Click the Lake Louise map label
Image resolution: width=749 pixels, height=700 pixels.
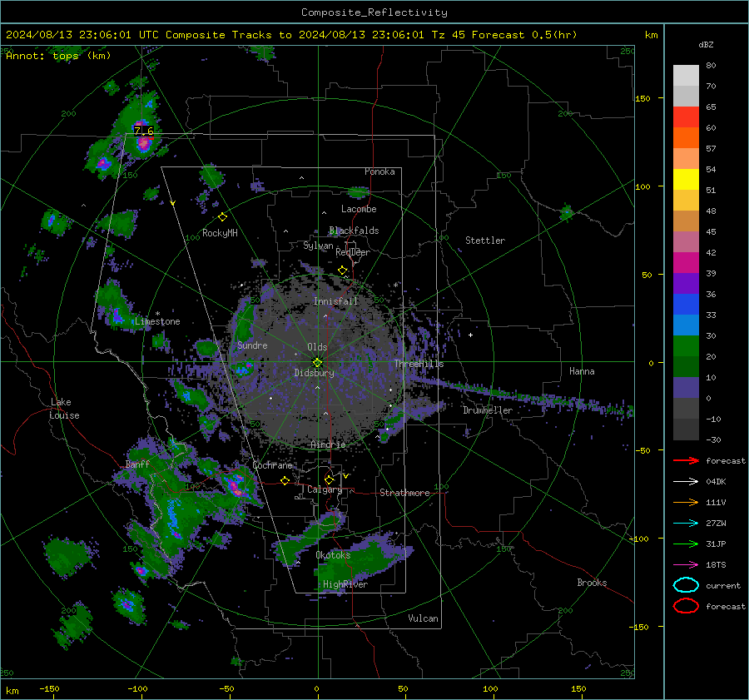click(x=64, y=409)
